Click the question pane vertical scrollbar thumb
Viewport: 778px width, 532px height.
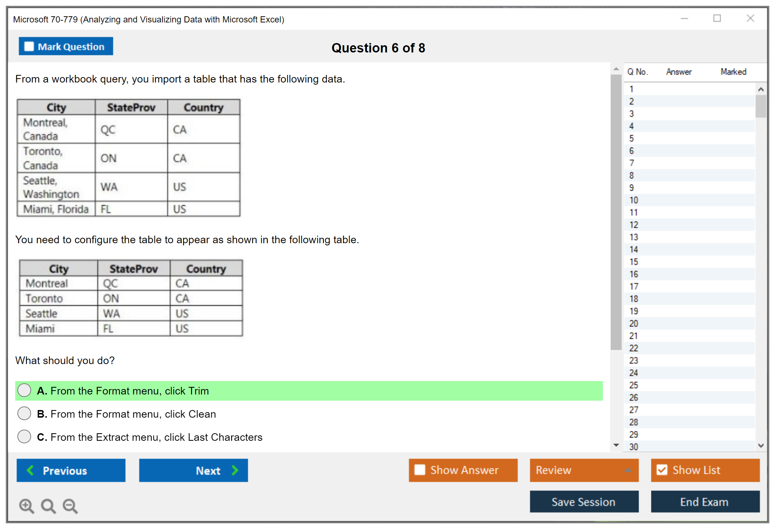(x=616, y=212)
